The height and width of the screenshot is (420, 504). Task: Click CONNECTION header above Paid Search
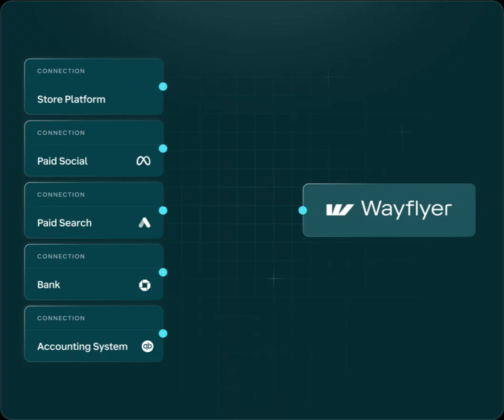pyautogui.click(x=61, y=194)
